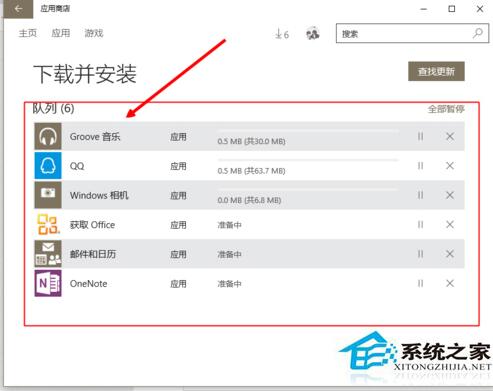Open the user account avatar
The image size is (493, 391).
pyautogui.click(x=312, y=34)
